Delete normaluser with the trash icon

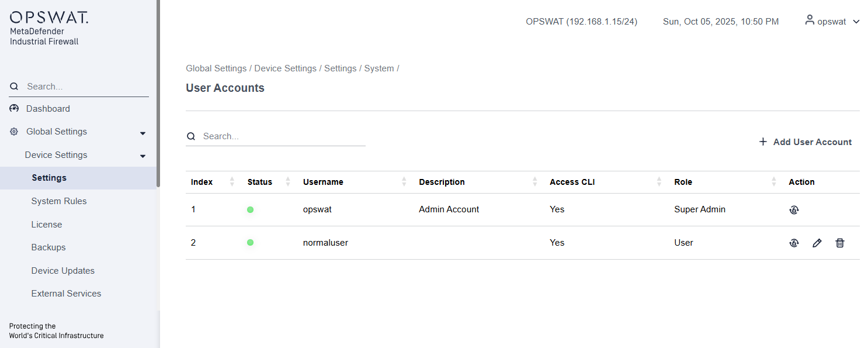[x=839, y=243]
